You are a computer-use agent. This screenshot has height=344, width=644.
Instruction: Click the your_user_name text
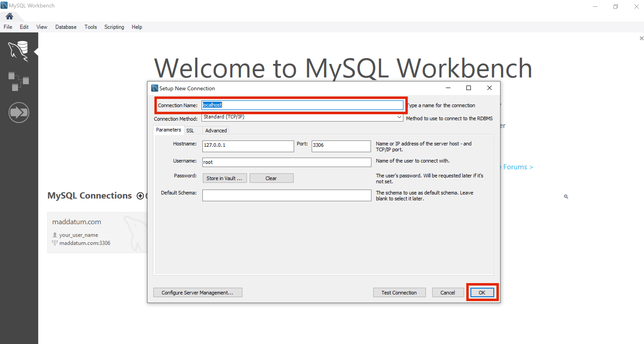(78, 235)
